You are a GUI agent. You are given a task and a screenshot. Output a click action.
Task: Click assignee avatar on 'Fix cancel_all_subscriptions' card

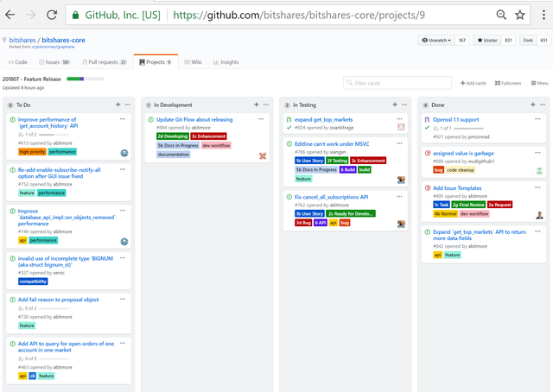(x=401, y=224)
